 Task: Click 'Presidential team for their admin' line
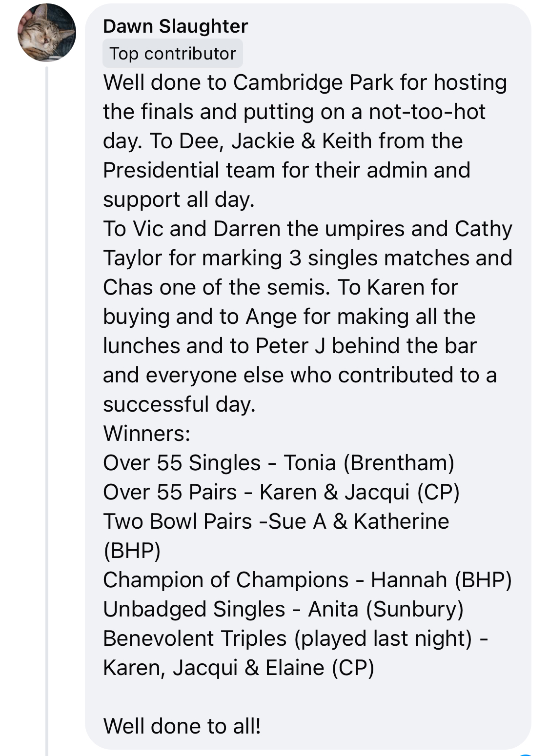pos(286,170)
